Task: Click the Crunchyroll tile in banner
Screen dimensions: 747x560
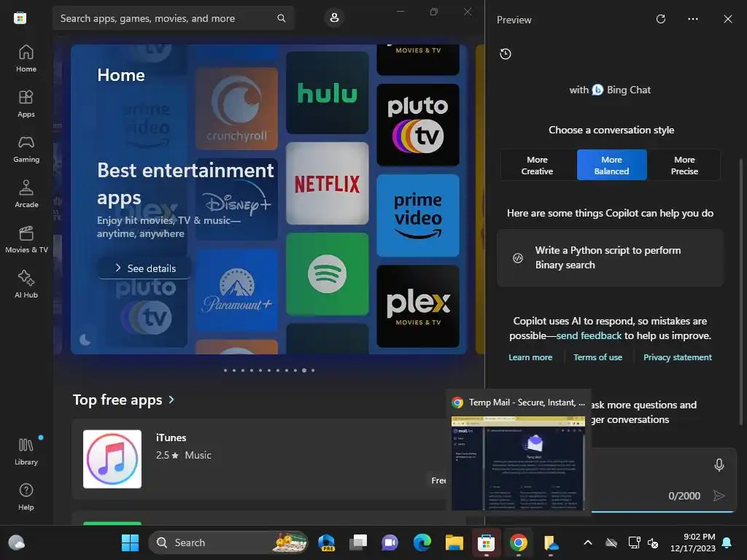Action: click(x=237, y=109)
